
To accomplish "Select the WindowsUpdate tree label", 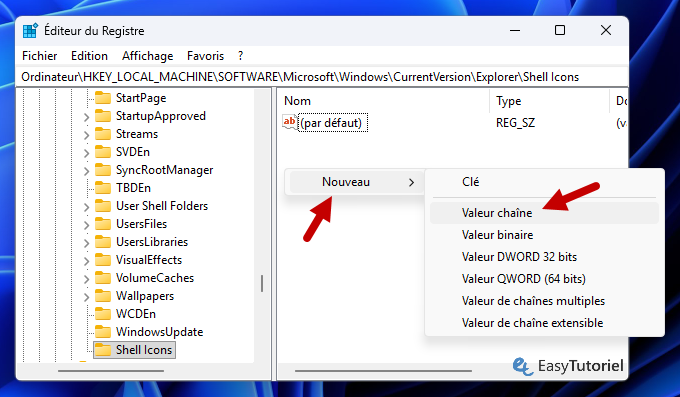I will tap(160, 332).
